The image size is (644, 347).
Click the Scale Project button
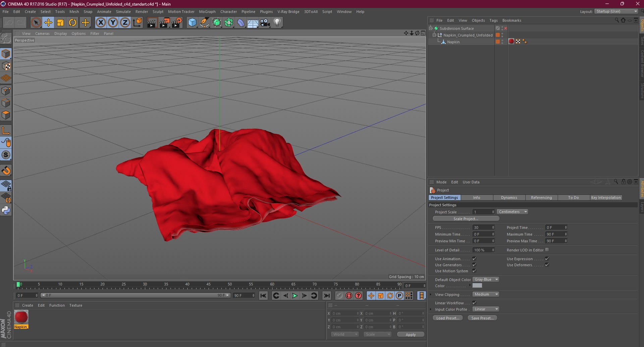(466, 219)
